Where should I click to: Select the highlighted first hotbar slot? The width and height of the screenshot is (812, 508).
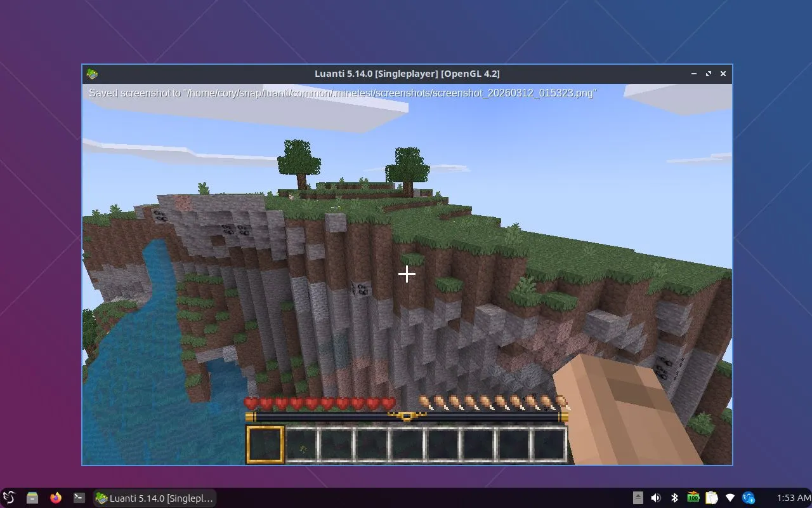[x=265, y=444]
